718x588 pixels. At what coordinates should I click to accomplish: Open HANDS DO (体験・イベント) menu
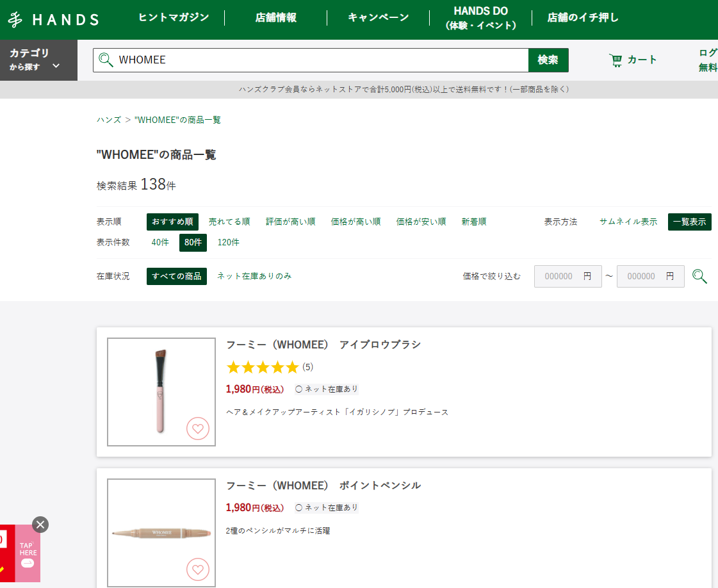click(x=481, y=18)
